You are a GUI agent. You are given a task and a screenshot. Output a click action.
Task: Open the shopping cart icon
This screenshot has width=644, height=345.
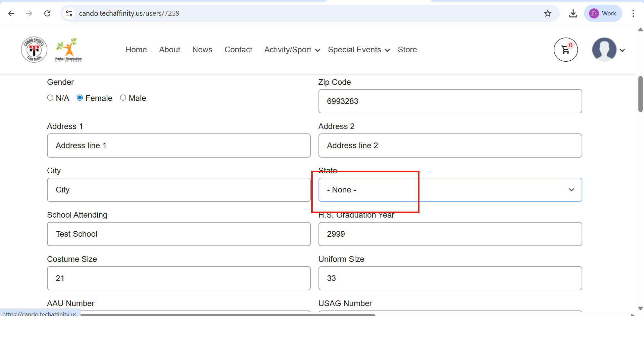click(565, 50)
